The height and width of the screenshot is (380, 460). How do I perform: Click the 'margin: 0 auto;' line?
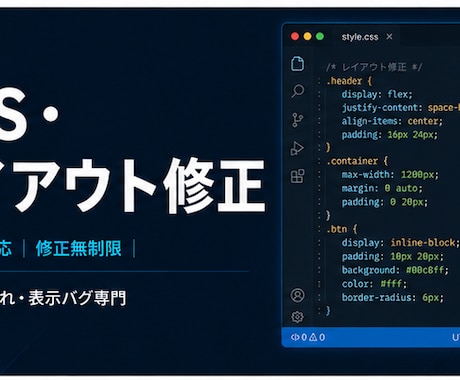coord(382,188)
